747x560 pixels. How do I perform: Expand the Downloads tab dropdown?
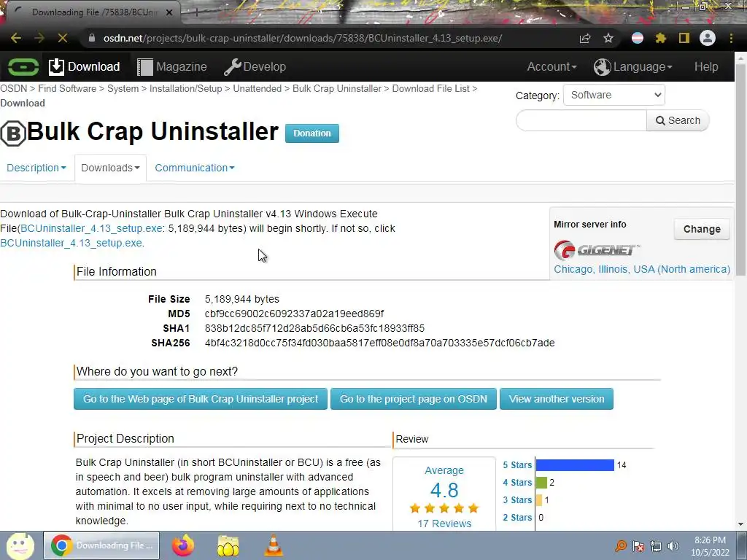pyautogui.click(x=110, y=168)
